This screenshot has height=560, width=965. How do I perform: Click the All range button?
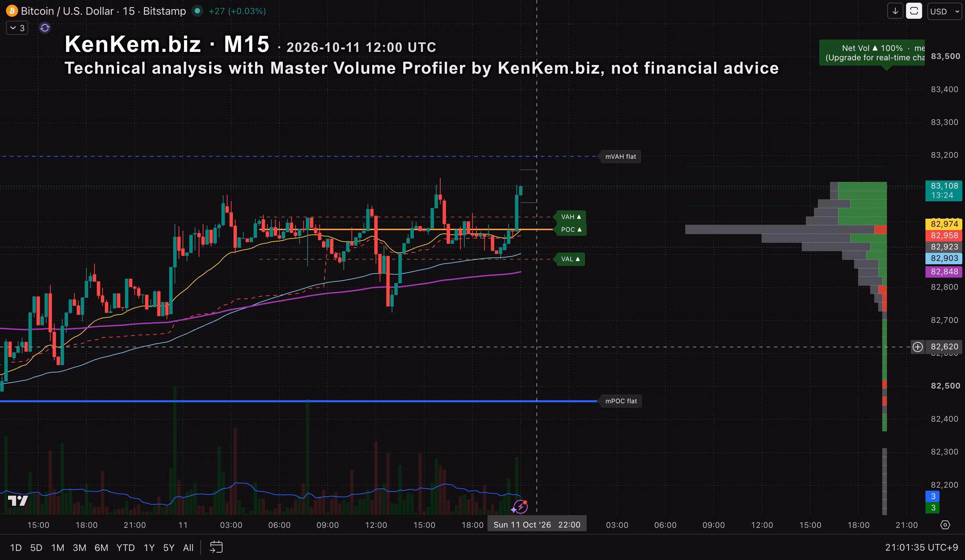pos(188,547)
